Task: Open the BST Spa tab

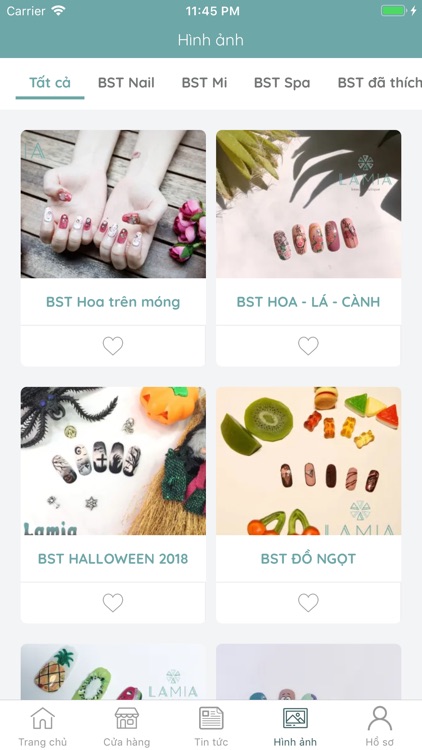Action: (282, 83)
